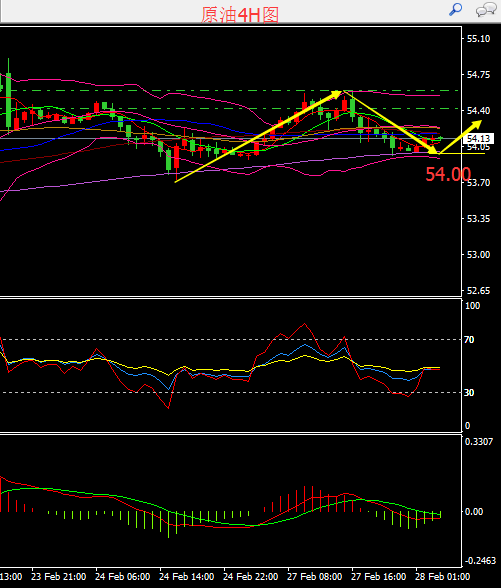Select the 53.70 price axis label
The image size is (501, 588).
click(x=478, y=183)
